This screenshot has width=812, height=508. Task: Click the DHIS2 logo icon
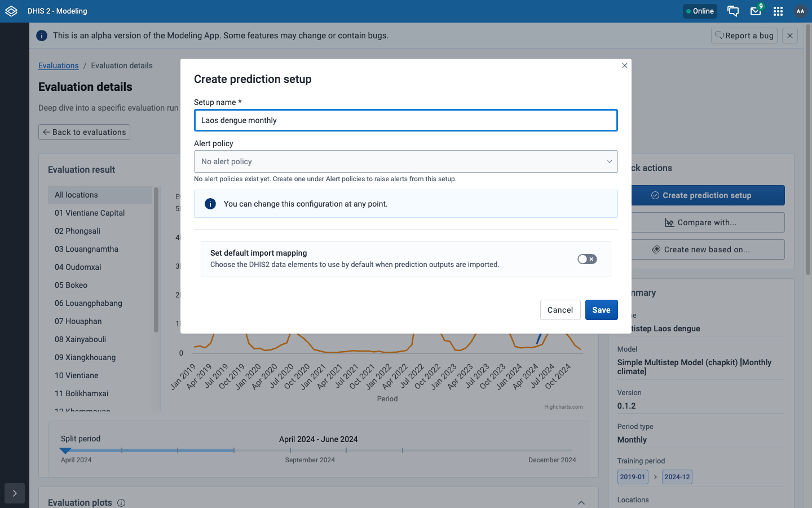11,11
